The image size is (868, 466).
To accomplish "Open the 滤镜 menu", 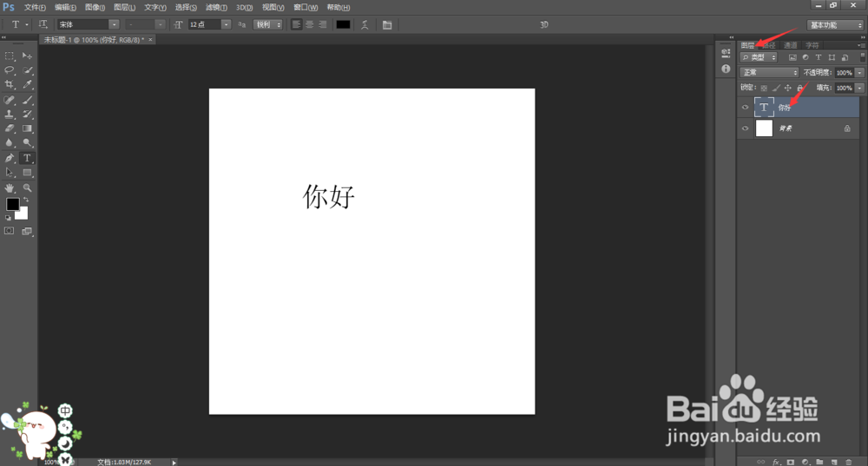I will (x=216, y=7).
